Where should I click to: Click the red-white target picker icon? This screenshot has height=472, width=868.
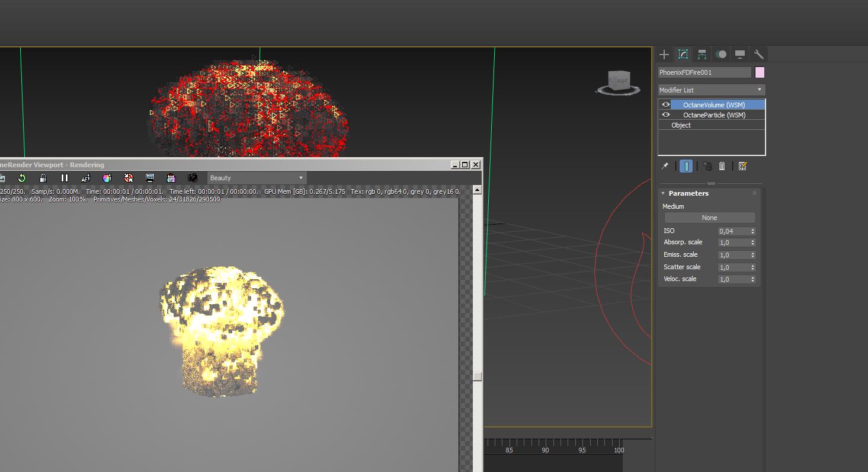(129, 178)
